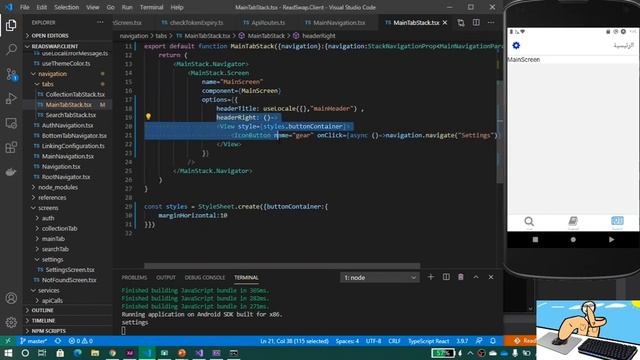Expand the Open Editors section
The image size is (640, 360).
click(67, 36)
